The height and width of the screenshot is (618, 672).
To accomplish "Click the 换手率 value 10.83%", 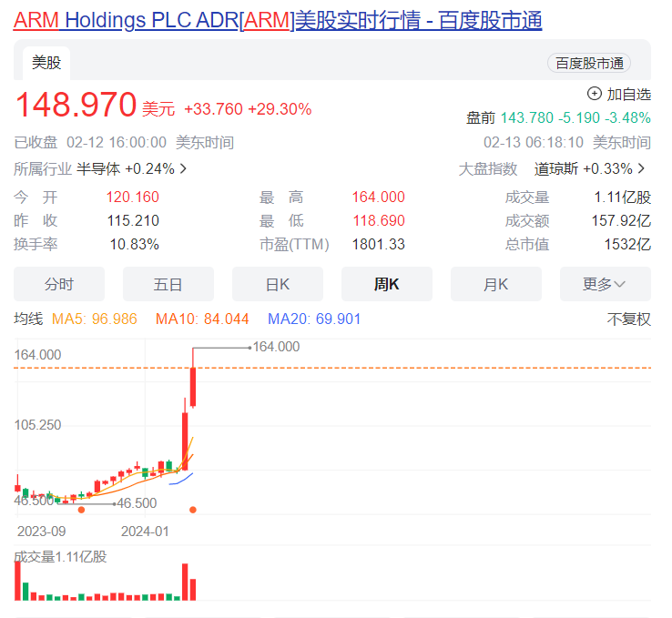I will click(x=134, y=244).
